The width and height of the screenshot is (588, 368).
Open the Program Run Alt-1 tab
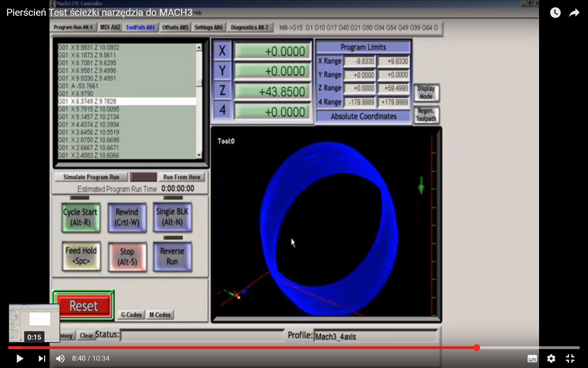coord(73,27)
